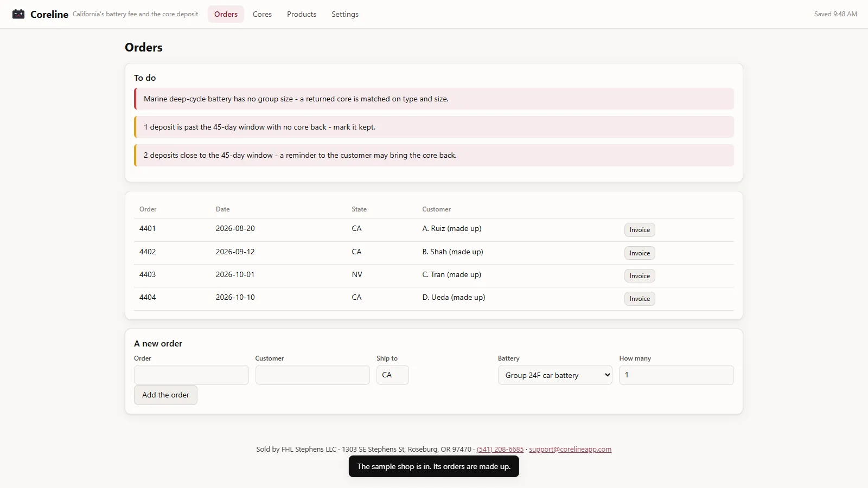View invoice for B. Shah's order
This screenshot has height=488, width=868.
pyautogui.click(x=640, y=253)
